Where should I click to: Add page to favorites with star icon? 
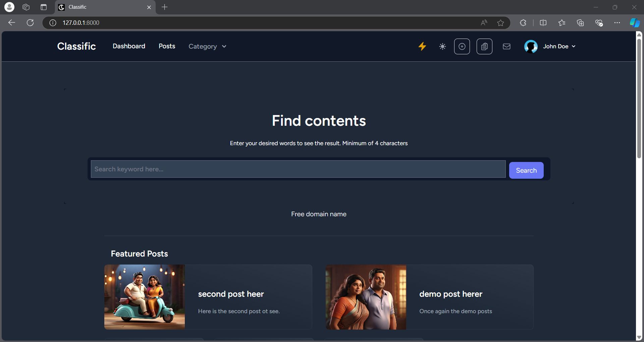pos(500,23)
